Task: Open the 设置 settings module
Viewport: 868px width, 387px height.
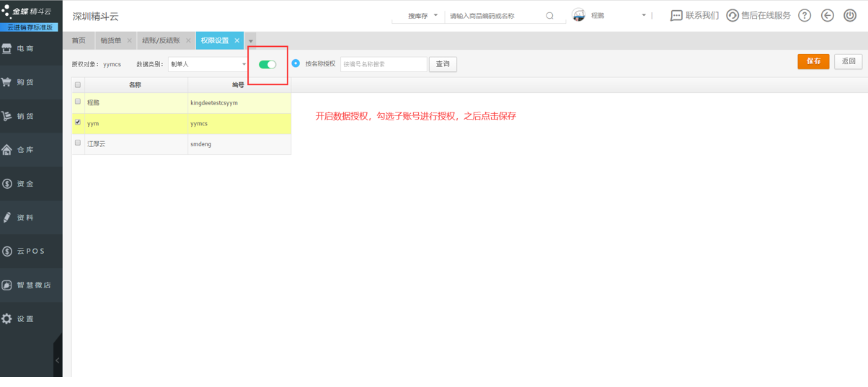Action: click(x=31, y=319)
